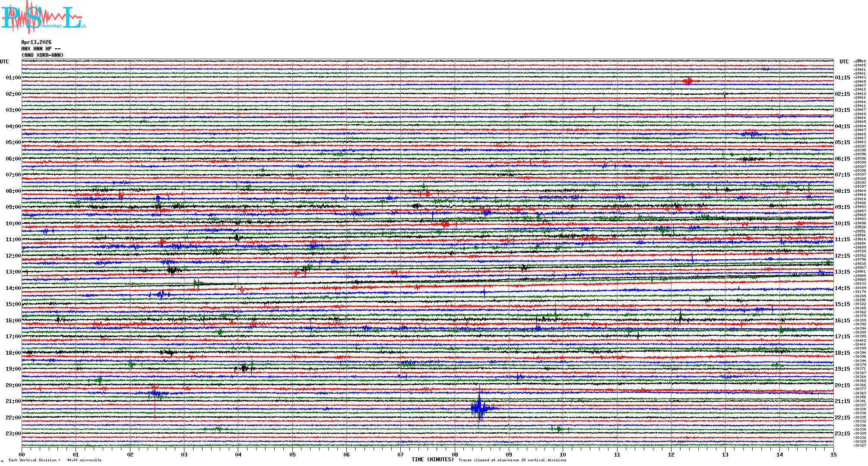Click the right UTC axis header

click(844, 62)
